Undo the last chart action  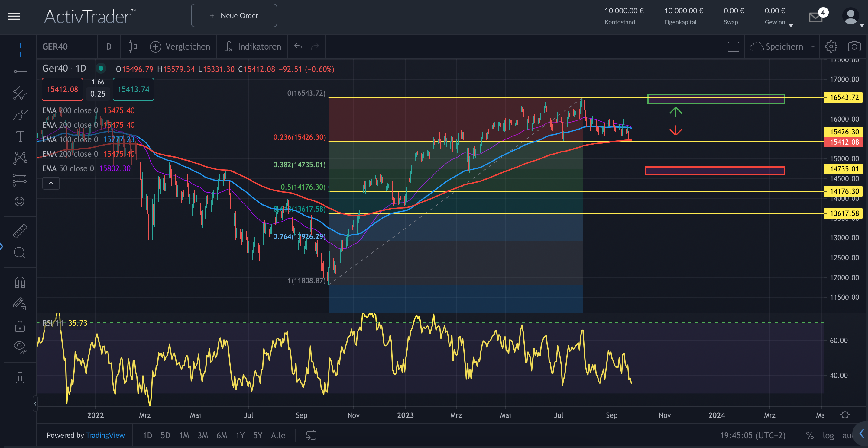click(298, 46)
